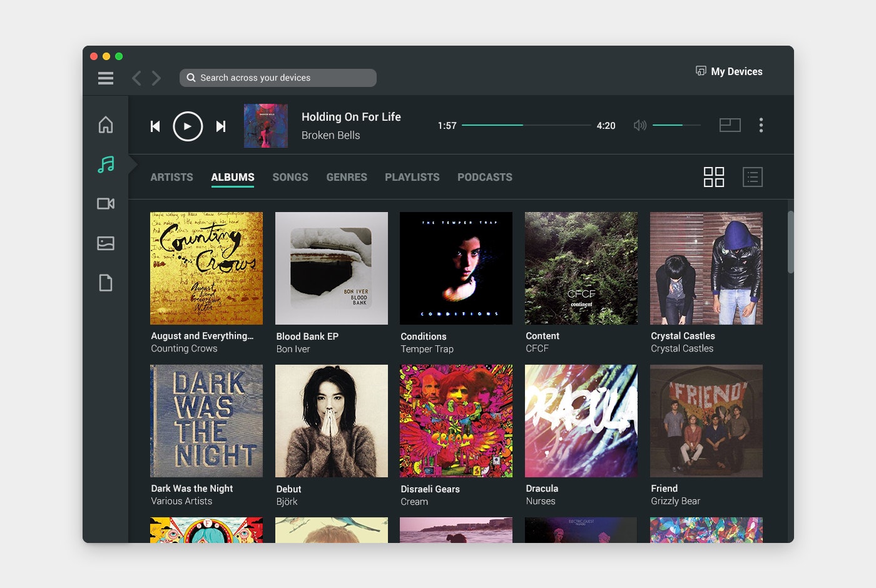
Task: Go forward with the right chevron
Action: tap(156, 78)
